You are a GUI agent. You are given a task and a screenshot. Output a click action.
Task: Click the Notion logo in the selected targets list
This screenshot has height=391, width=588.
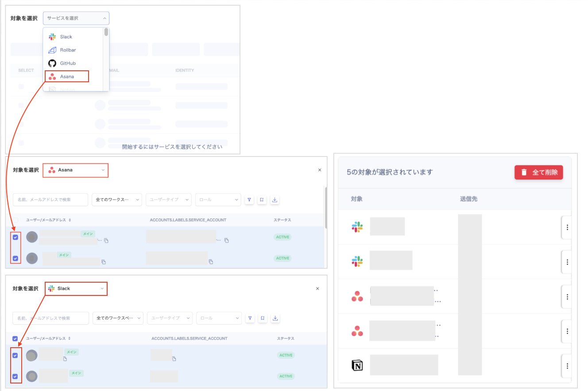pos(357,365)
